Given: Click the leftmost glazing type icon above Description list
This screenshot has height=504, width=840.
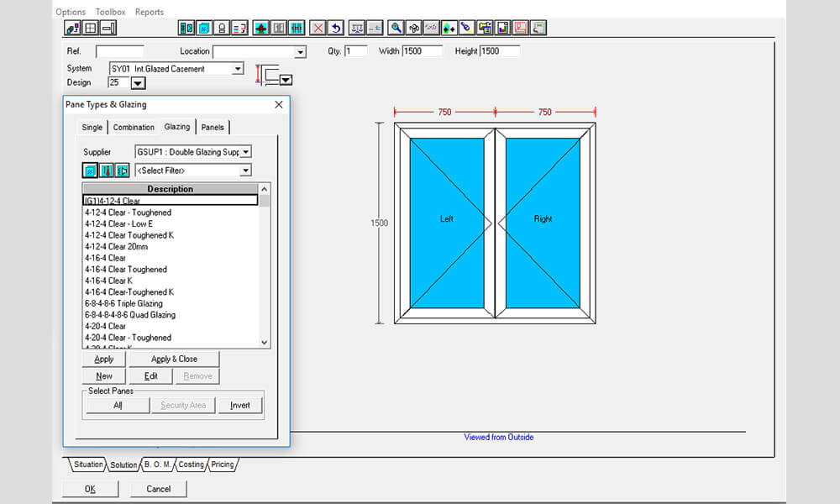Looking at the screenshot, I should pyautogui.click(x=90, y=170).
